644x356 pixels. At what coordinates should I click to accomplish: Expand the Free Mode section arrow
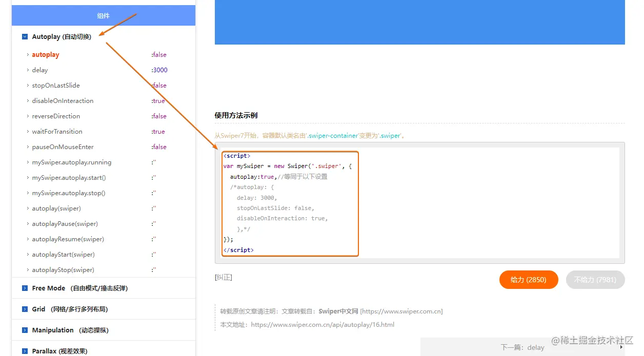coord(25,288)
